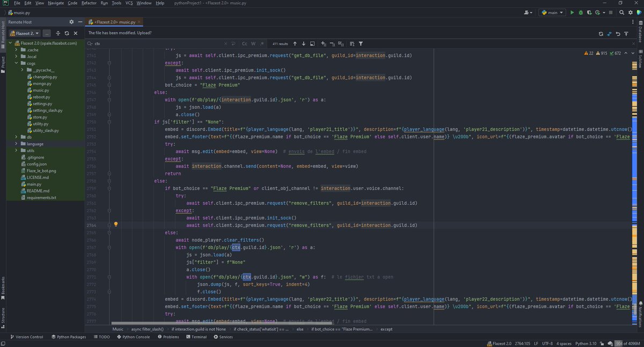Viewport: 644px width, 347px height.
Task: Toggle Regex search option
Action: [x=261, y=43]
